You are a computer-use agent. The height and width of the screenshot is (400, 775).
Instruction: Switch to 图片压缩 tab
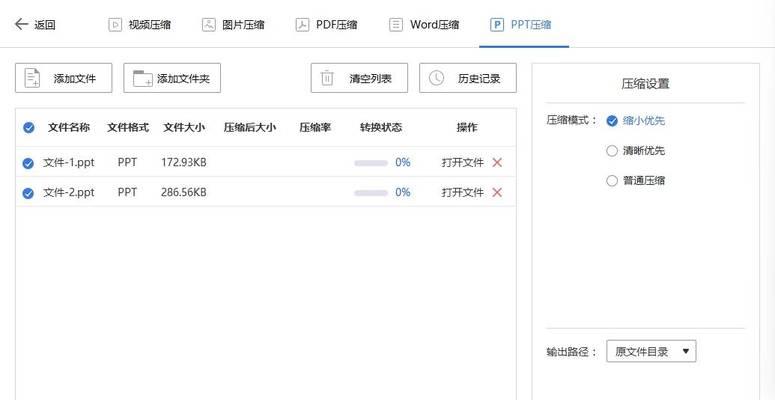point(233,25)
